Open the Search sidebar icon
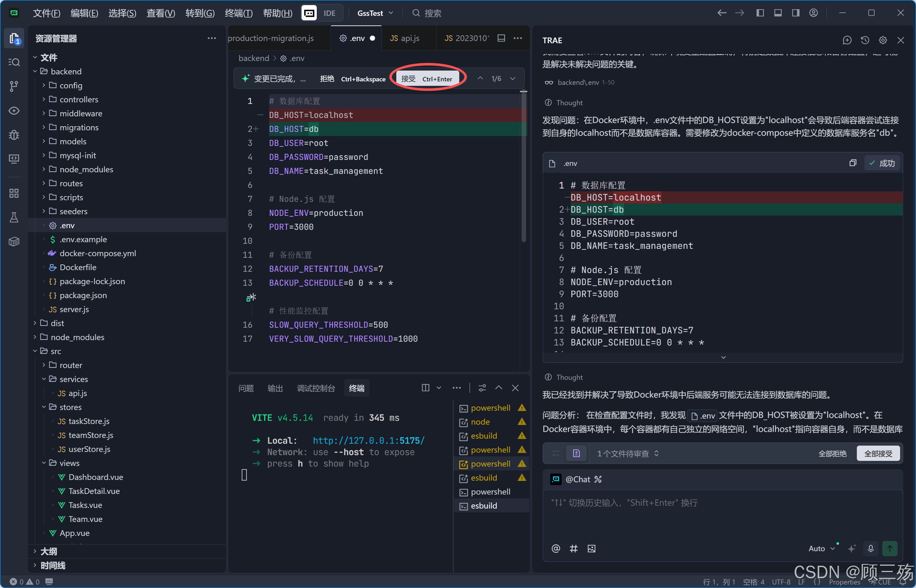Image resolution: width=916 pixels, height=588 pixels. (x=14, y=62)
